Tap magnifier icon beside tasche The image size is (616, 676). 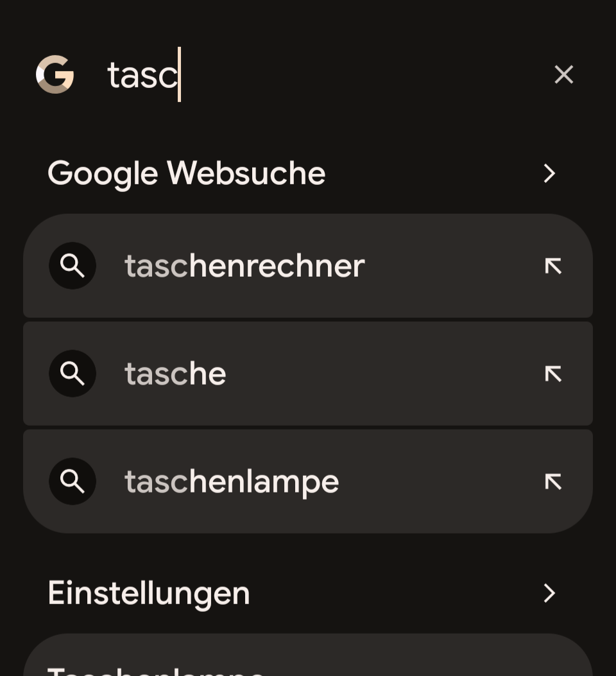(73, 374)
